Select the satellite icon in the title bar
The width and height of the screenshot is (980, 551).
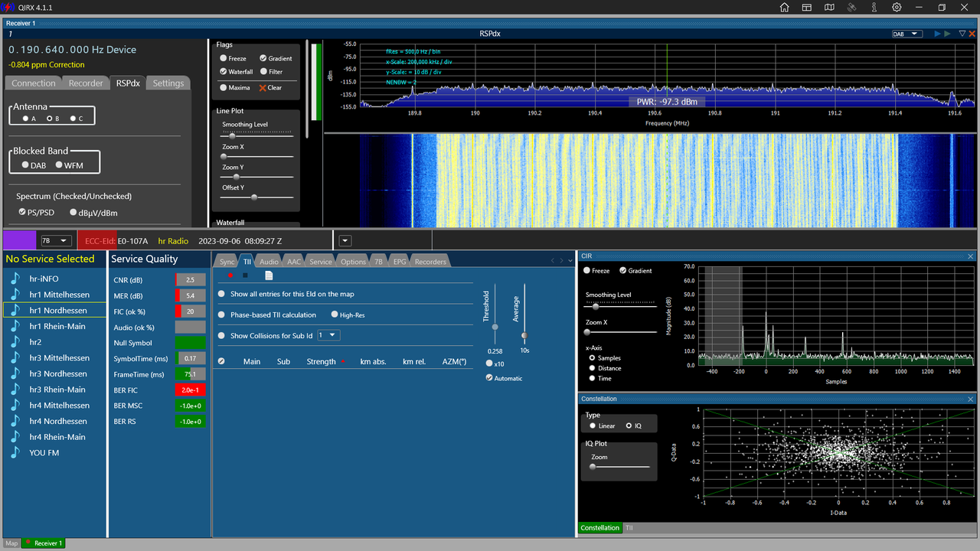(852, 7)
